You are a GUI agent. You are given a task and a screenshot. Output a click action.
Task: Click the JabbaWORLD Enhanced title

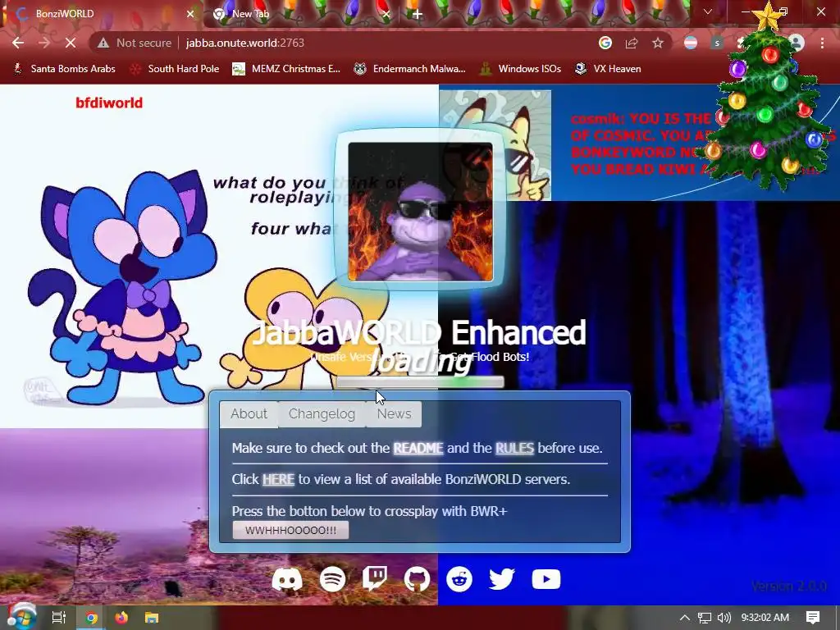pyautogui.click(x=418, y=332)
